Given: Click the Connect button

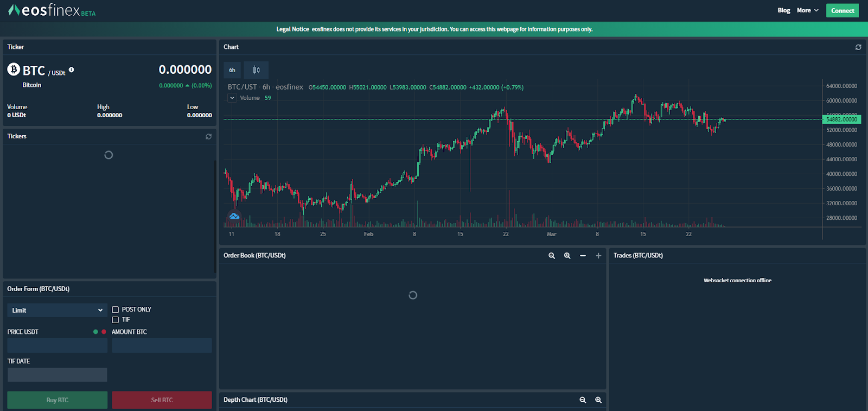Looking at the screenshot, I should pyautogui.click(x=843, y=10).
